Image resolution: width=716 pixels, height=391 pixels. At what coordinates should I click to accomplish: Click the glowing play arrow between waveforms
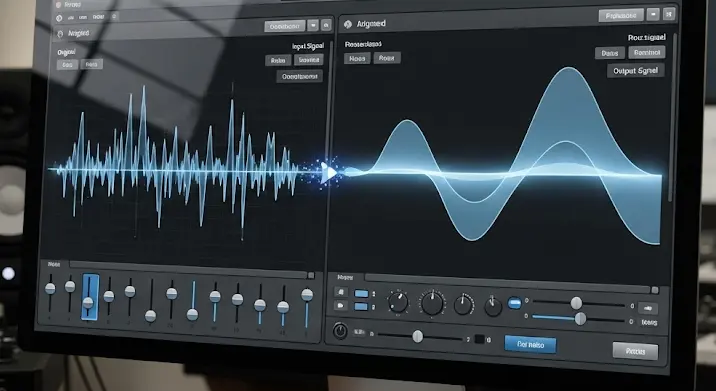coord(328,173)
